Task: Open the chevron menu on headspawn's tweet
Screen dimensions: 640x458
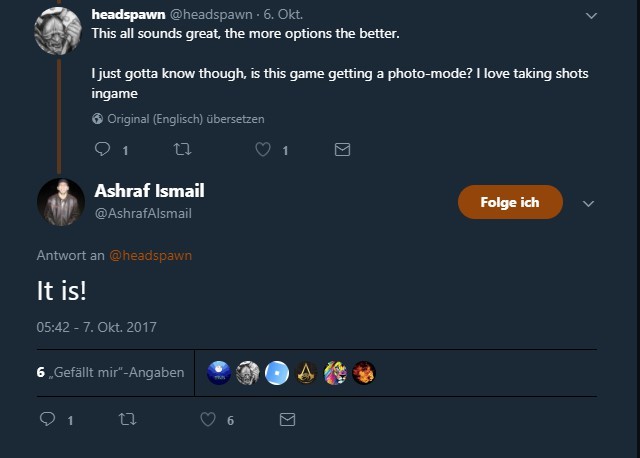Action: [x=591, y=16]
